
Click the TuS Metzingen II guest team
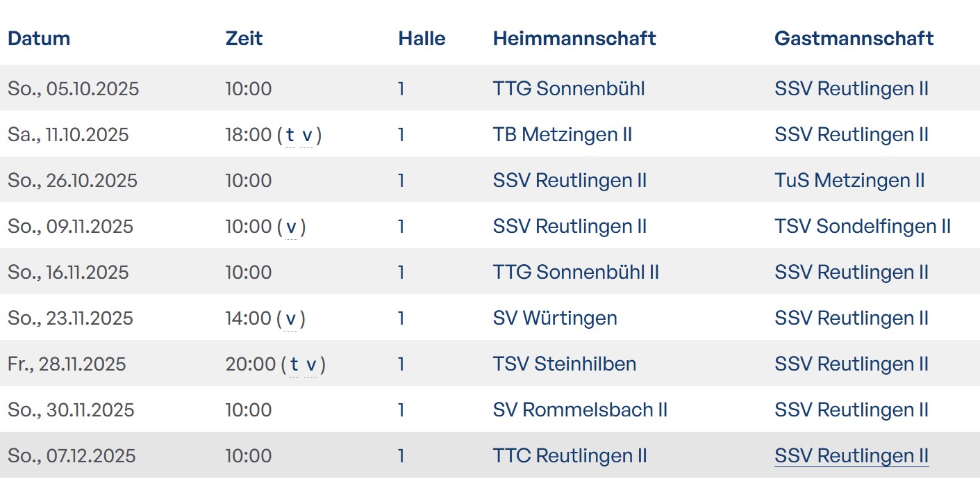849,181
